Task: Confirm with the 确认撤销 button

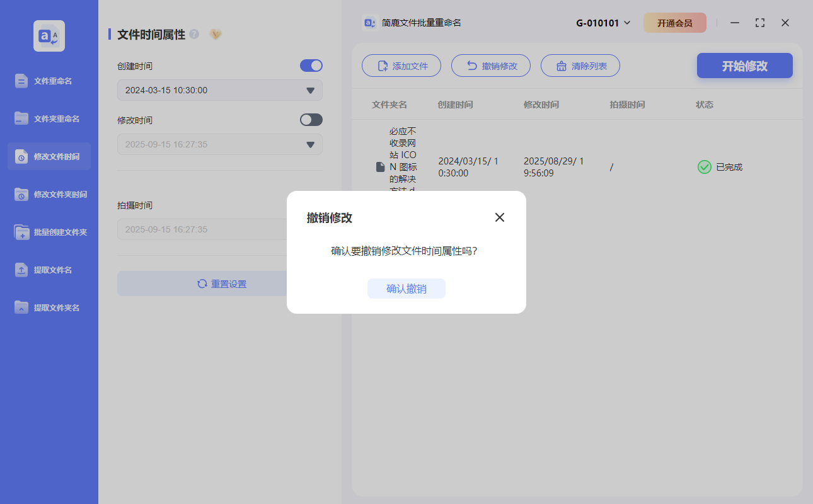Action: (x=407, y=289)
